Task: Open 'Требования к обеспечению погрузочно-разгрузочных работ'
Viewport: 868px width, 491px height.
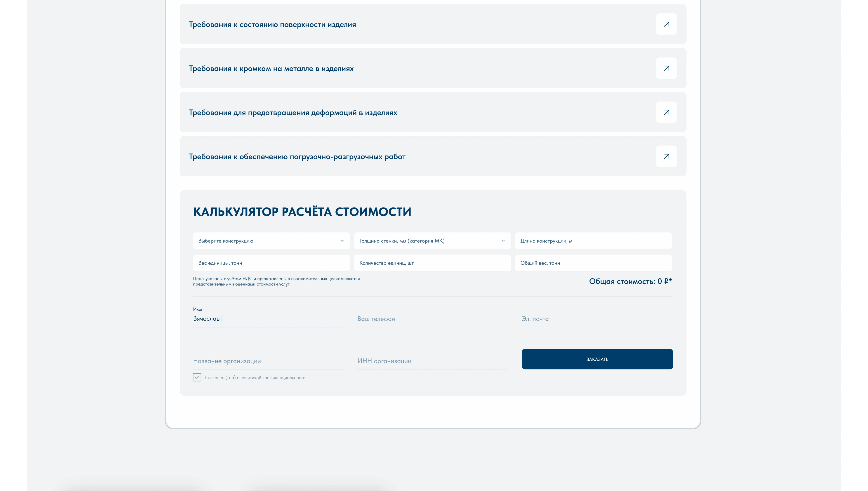Action: click(x=297, y=157)
